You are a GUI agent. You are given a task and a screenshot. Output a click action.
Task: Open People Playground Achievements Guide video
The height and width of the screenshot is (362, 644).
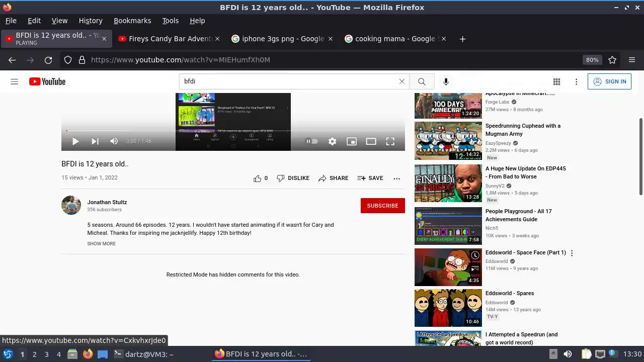coord(448,226)
